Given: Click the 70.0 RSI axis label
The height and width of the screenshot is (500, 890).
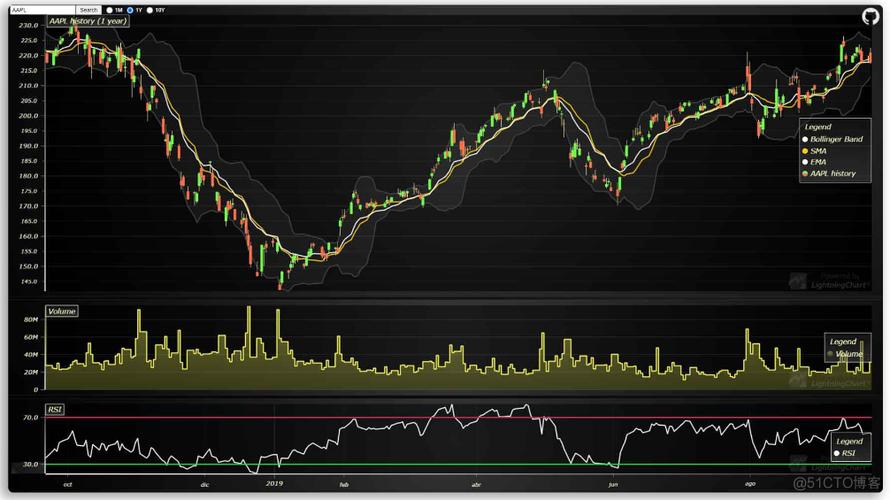Looking at the screenshot, I should tap(30, 418).
